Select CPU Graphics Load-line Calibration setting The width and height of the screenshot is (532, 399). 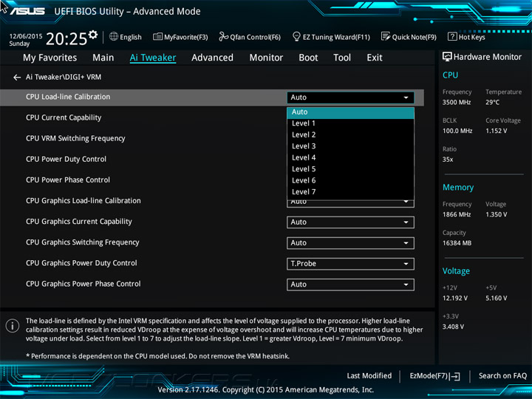click(x=83, y=200)
